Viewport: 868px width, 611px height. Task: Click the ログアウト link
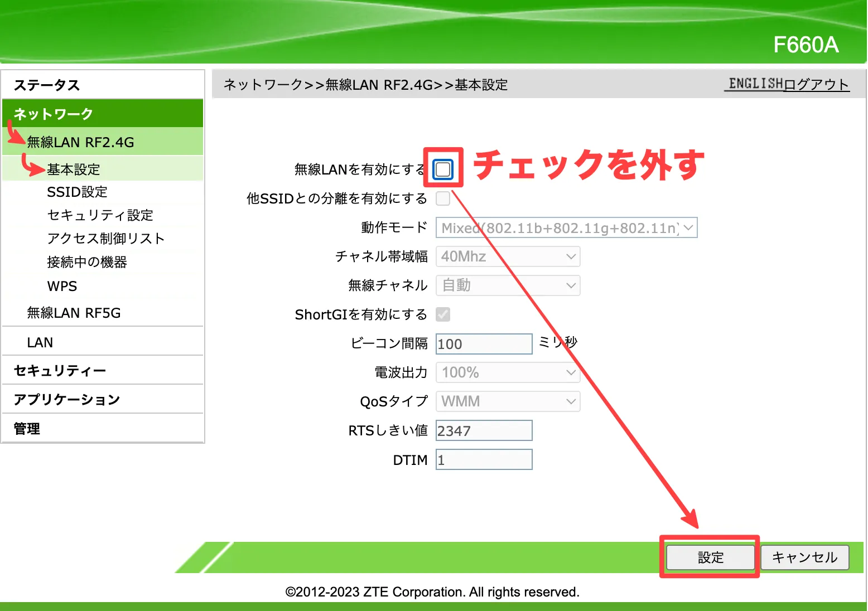817,84
